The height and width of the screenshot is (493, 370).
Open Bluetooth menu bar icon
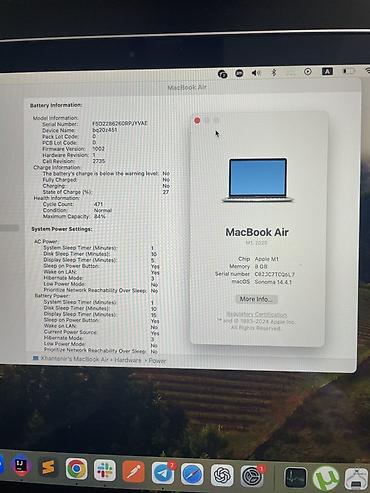(274, 72)
